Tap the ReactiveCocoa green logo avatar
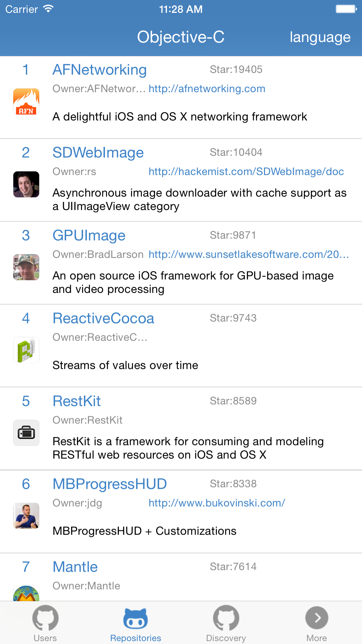Image resolution: width=362 pixels, height=644 pixels. click(x=26, y=350)
